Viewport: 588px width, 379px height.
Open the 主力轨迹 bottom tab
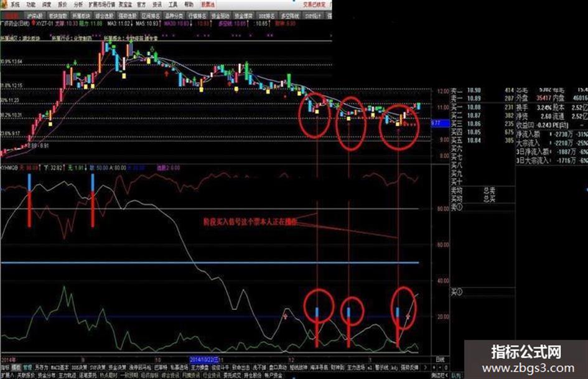tap(67, 375)
